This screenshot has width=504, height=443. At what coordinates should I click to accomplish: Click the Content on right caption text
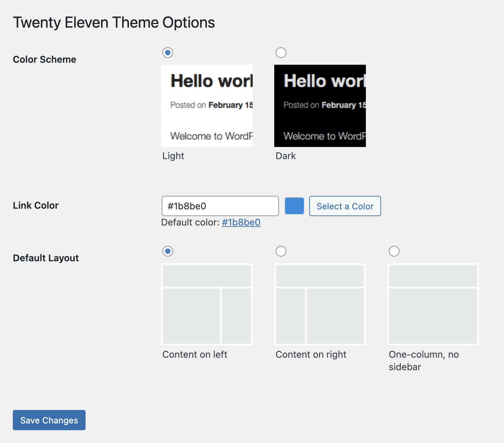point(311,354)
